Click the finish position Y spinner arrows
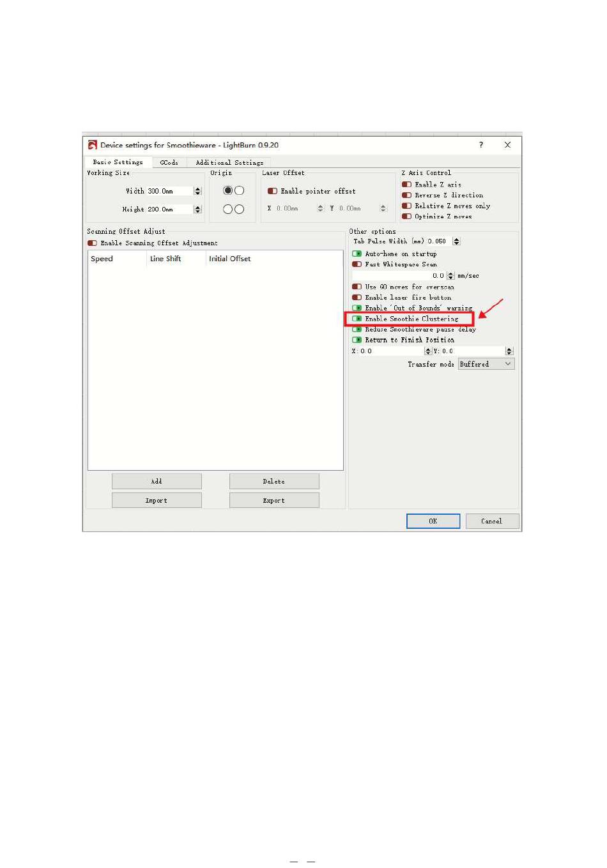 [x=509, y=351]
